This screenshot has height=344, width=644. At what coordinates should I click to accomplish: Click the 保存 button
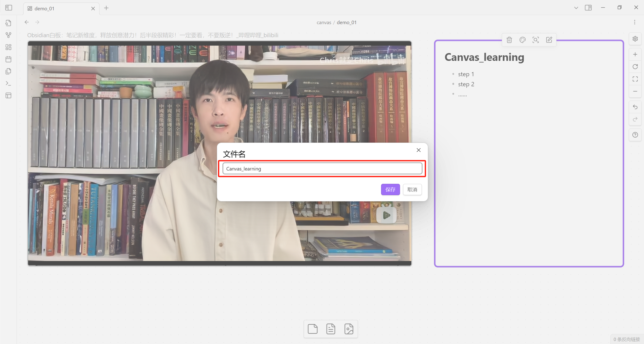click(x=390, y=190)
